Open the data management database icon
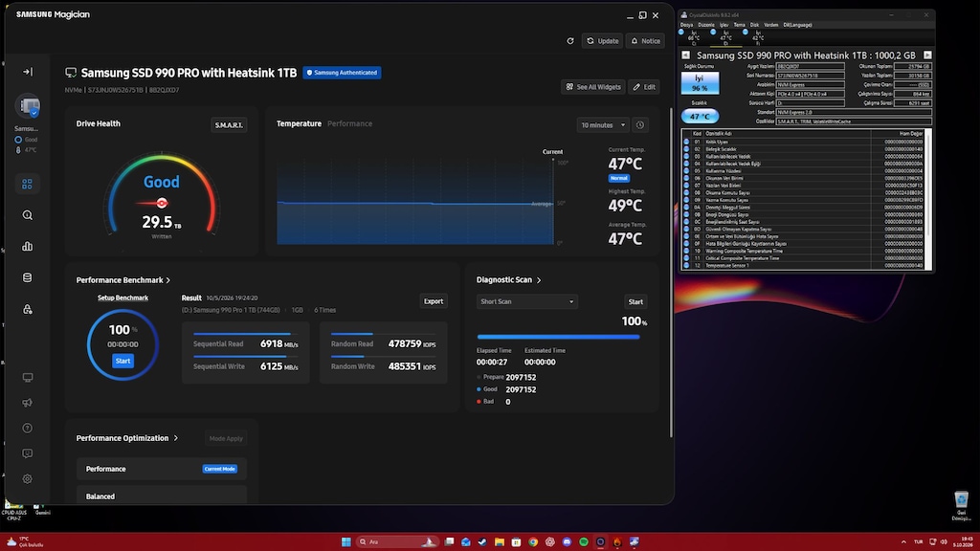Screen dimensions: 980x551 27,277
